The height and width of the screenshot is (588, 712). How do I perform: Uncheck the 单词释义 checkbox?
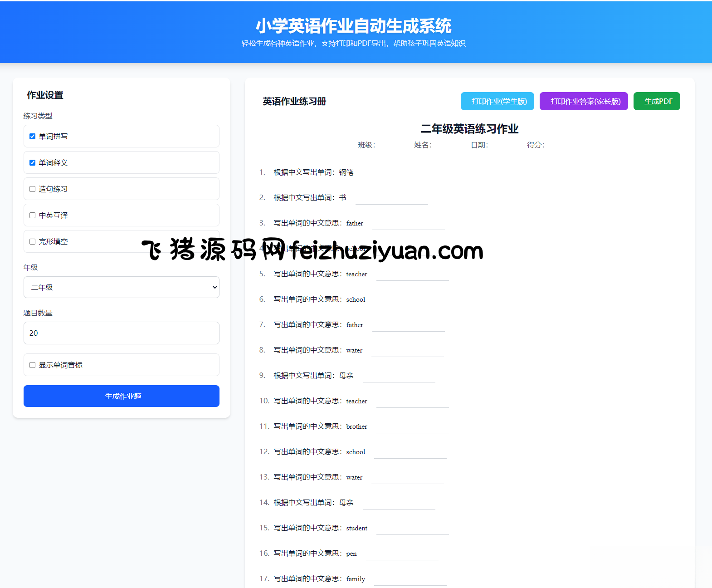(32, 162)
